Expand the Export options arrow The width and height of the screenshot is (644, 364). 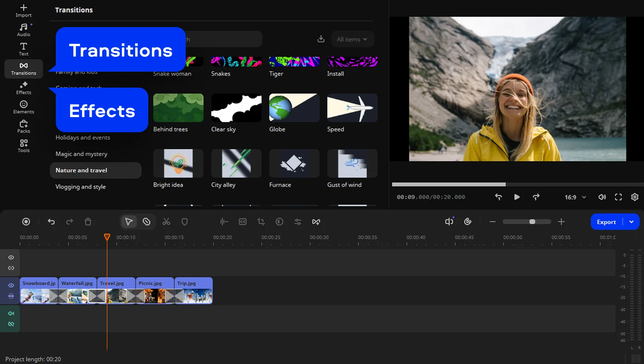(631, 222)
